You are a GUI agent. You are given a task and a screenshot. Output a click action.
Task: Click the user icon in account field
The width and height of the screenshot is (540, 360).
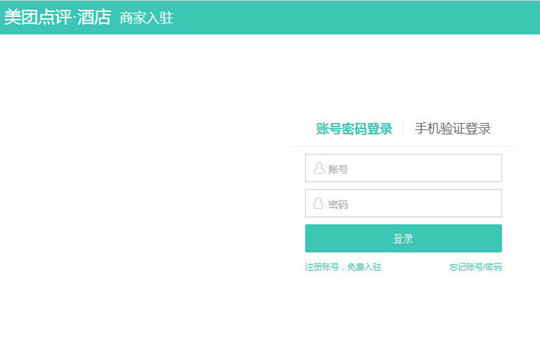click(319, 168)
